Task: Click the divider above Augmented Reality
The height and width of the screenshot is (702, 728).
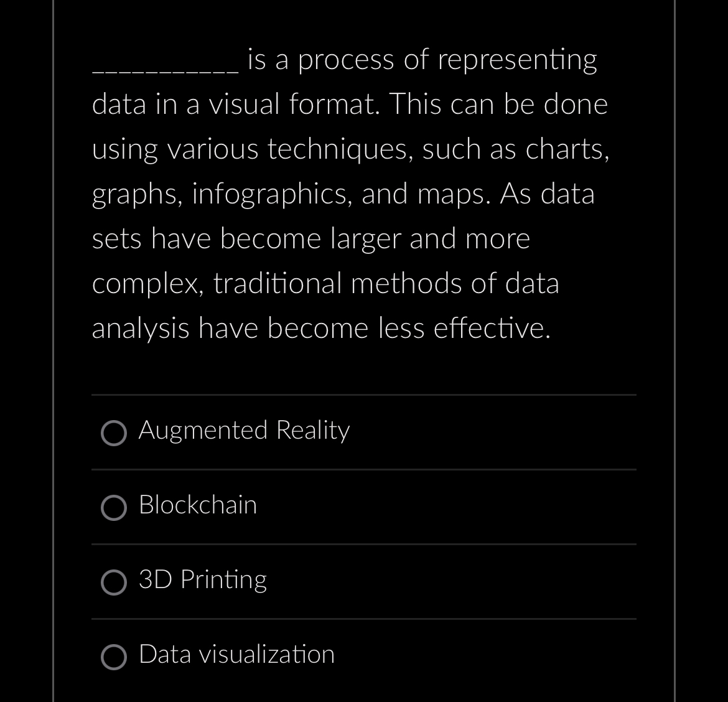Action: [x=364, y=395]
